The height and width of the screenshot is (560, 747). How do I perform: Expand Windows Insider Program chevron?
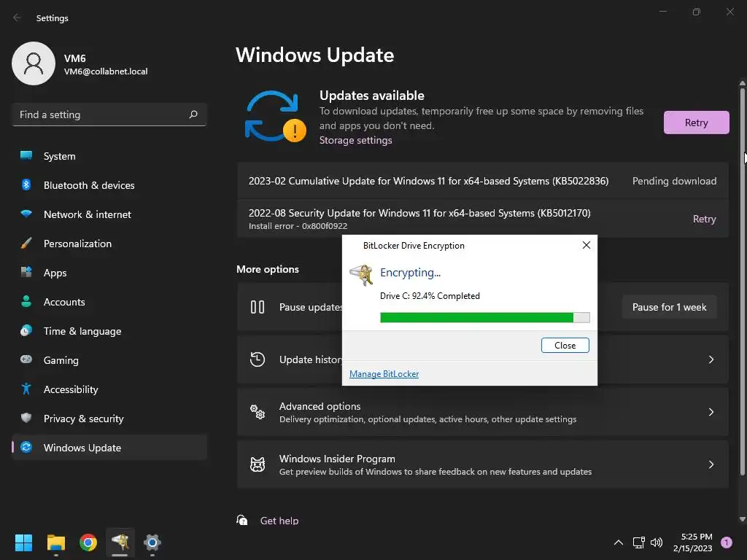(x=711, y=464)
